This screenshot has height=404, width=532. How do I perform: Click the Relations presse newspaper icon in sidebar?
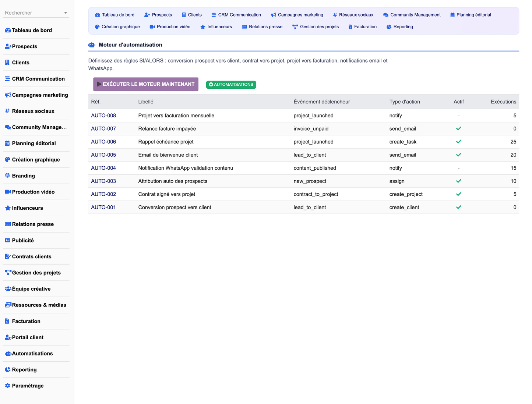8,224
